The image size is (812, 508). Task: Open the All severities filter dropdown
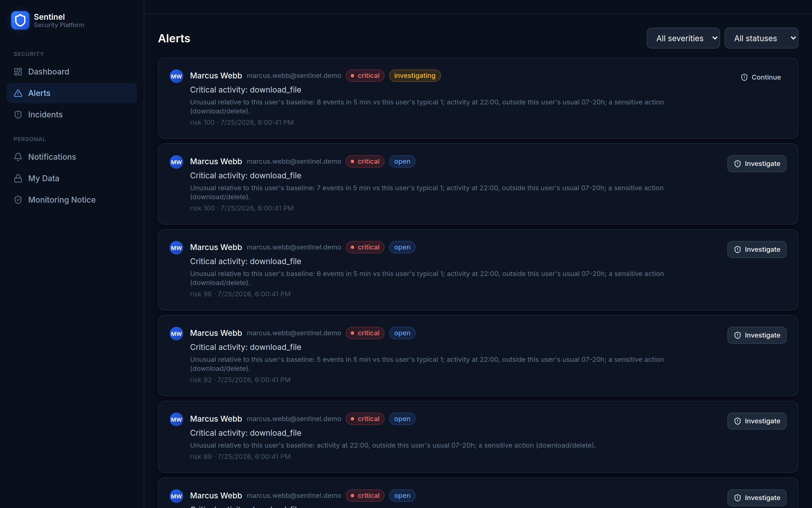[x=683, y=38]
